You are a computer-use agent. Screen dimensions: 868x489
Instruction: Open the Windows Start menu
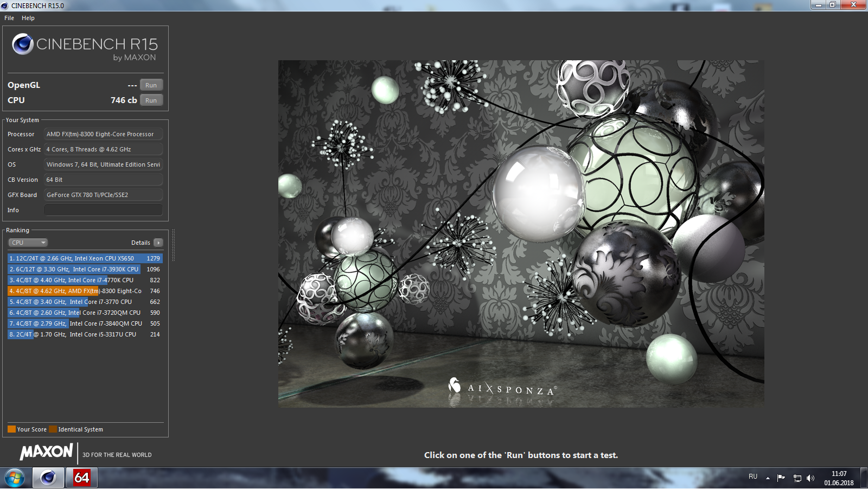point(15,478)
